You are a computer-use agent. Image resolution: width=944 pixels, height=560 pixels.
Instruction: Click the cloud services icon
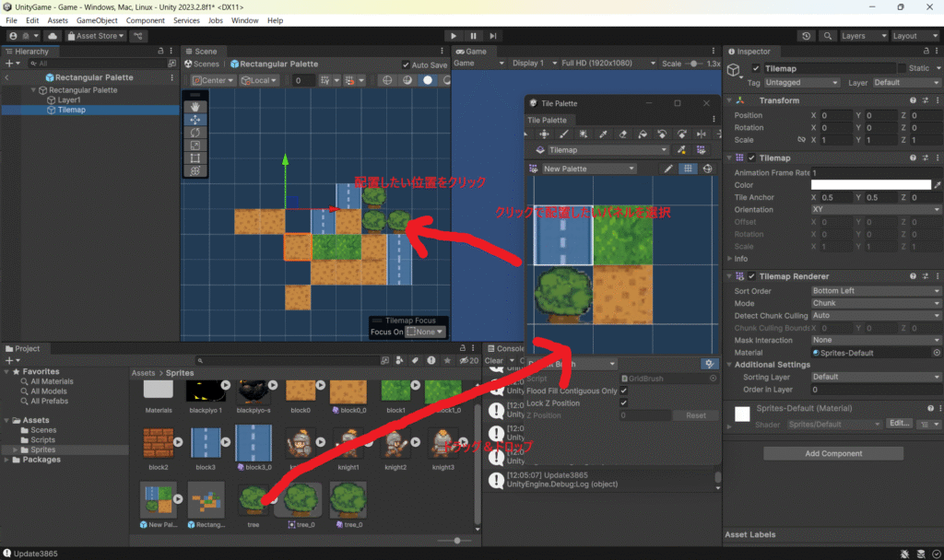pyautogui.click(x=53, y=36)
